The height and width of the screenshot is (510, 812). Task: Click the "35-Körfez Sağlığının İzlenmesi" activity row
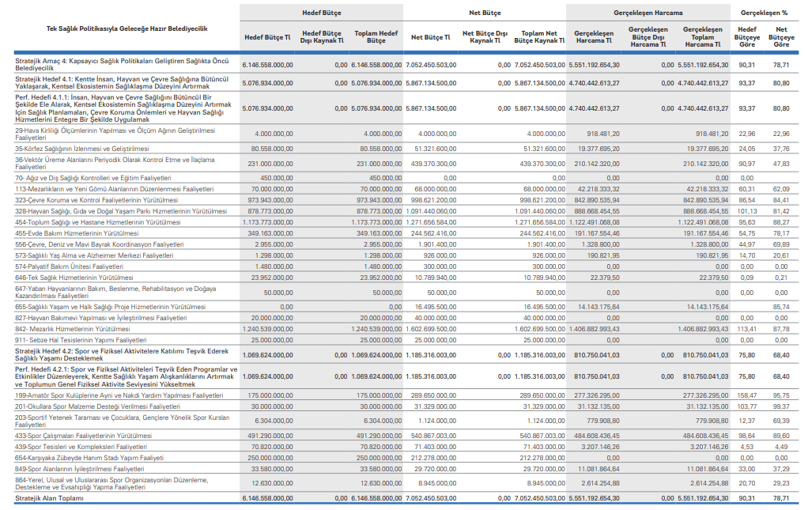(82, 149)
